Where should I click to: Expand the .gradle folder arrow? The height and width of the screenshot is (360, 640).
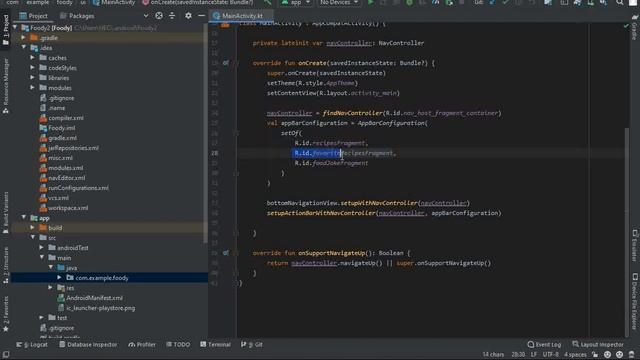pos(23,38)
